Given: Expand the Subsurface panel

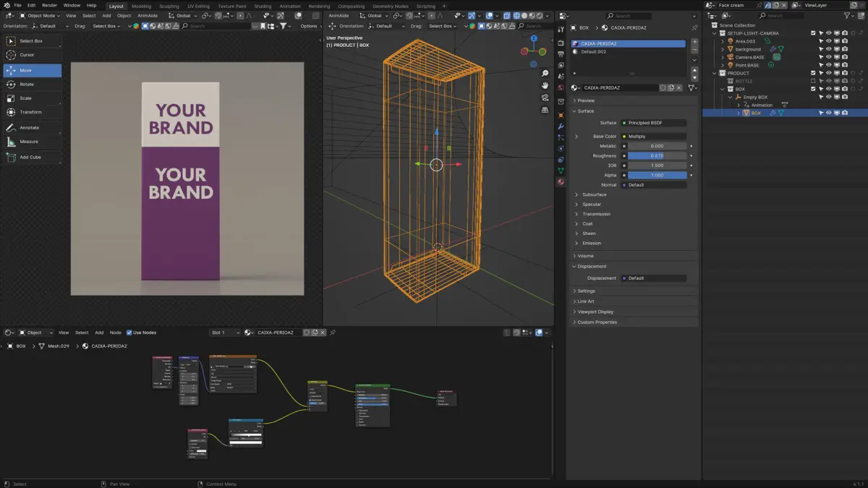Looking at the screenshot, I should pos(595,194).
